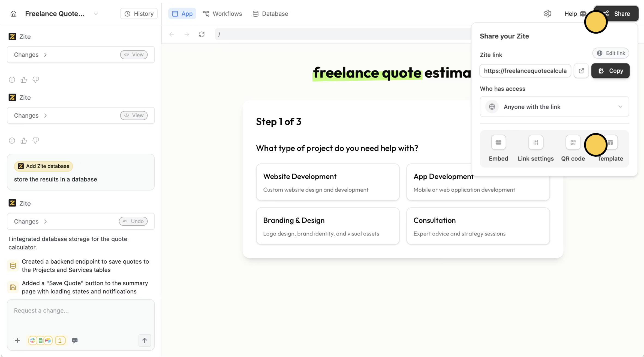Image resolution: width=644 pixels, height=357 pixels.
Task: Click View on the first Changes card
Action: [x=134, y=55]
